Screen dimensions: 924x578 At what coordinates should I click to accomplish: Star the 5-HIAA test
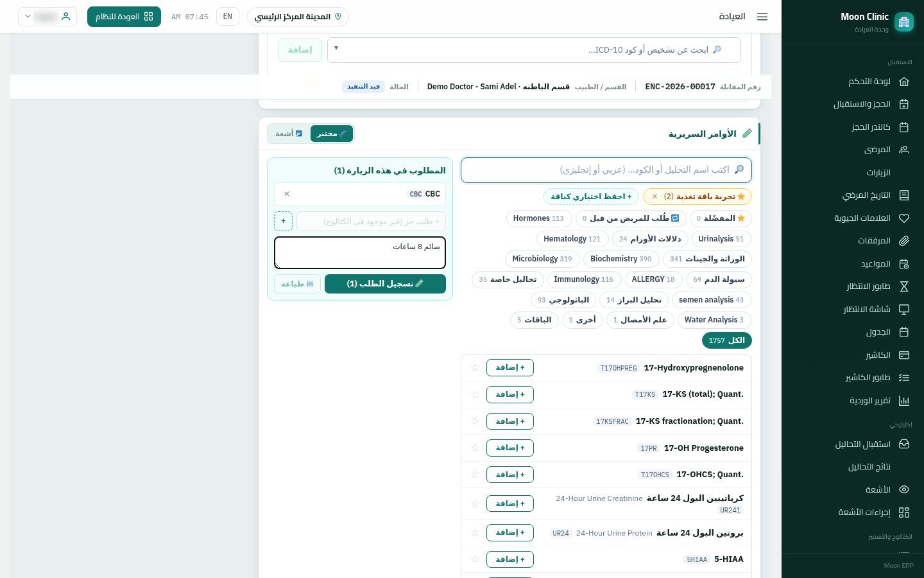tap(475, 559)
